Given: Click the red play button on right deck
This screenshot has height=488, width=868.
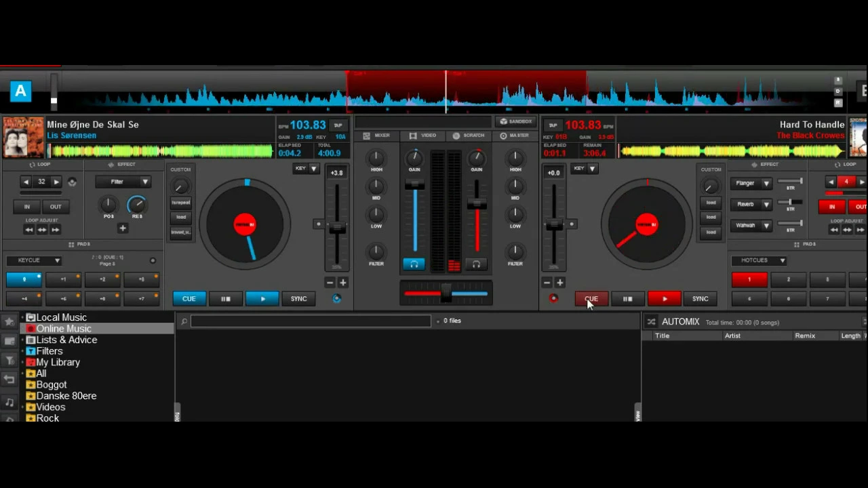Looking at the screenshot, I should tap(664, 299).
